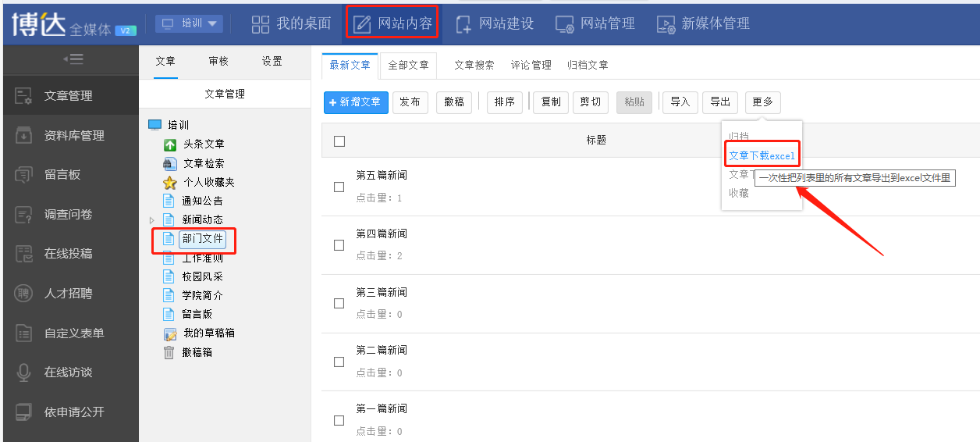Choose 归档 from the 更多 menu

pyautogui.click(x=739, y=137)
